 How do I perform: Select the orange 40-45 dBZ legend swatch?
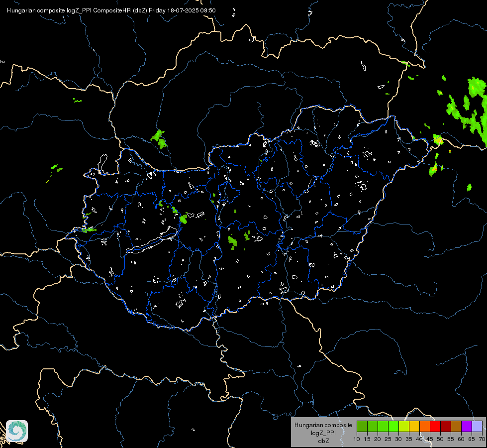tap(425, 426)
